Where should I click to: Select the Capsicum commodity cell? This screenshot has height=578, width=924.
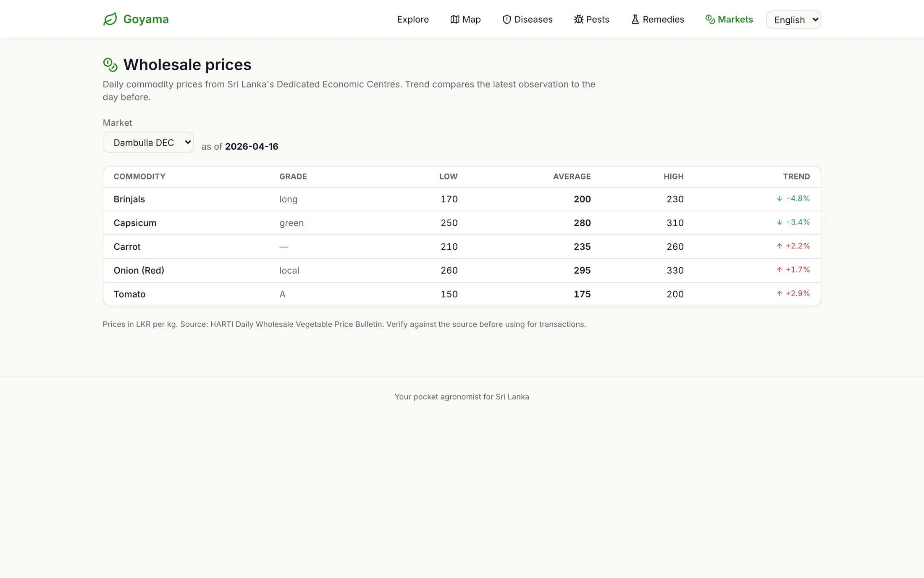135,223
